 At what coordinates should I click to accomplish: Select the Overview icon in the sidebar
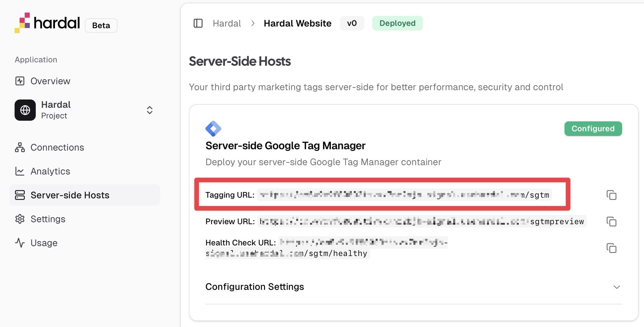point(20,81)
